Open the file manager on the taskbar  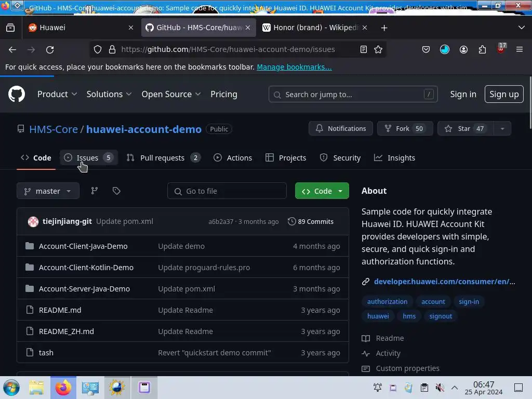click(36, 388)
